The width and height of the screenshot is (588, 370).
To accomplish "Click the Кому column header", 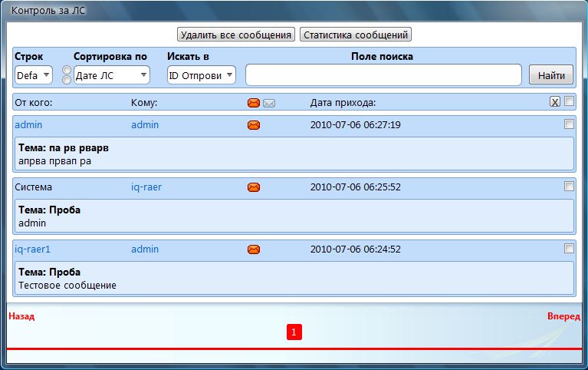I will tap(144, 103).
